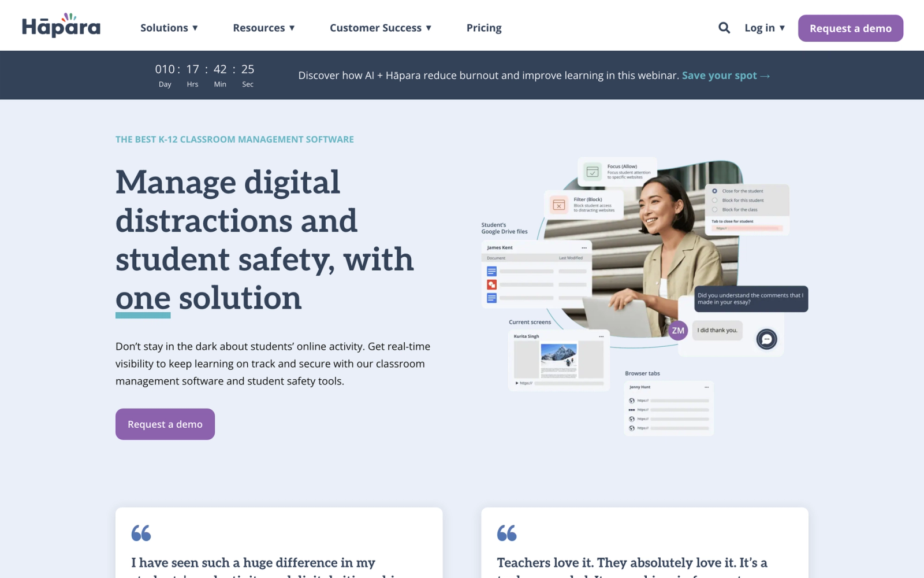Viewport: 924px width, 578px height.
Task: Expand the Solutions menu
Action: tap(169, 28)
